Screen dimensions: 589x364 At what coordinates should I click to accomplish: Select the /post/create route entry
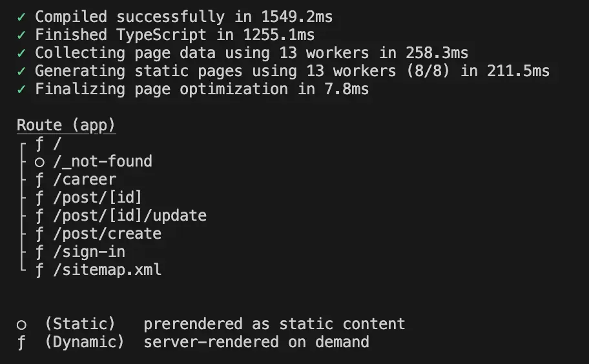click(x=107, y=234)
